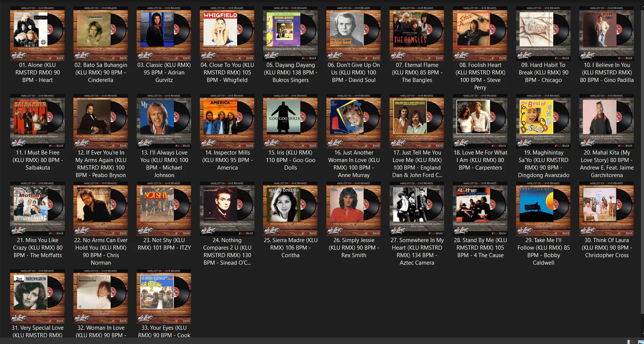Click '20. Mahal Kita (My Love Story)' file label
This screenshot has height=344, width=644.
[607, 164]
